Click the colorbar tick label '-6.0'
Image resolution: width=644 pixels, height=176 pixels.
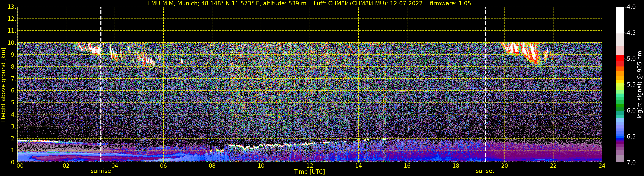click(630, 111)
